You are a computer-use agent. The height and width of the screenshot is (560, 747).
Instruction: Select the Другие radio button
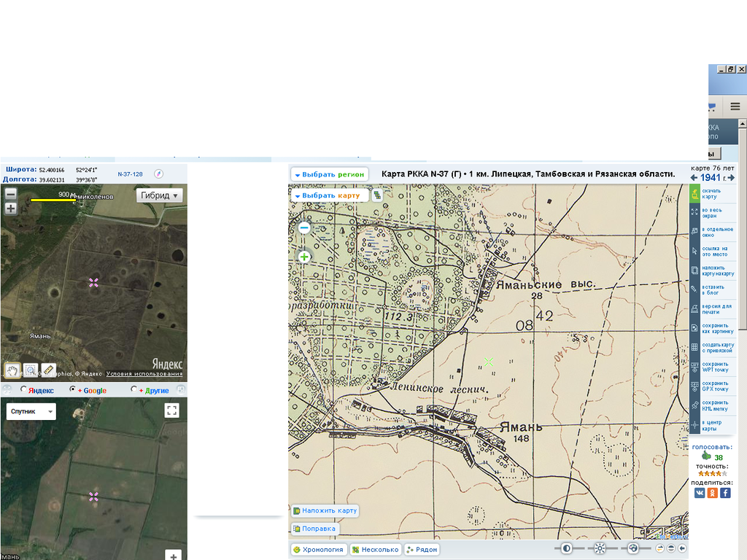coord(133,390)
